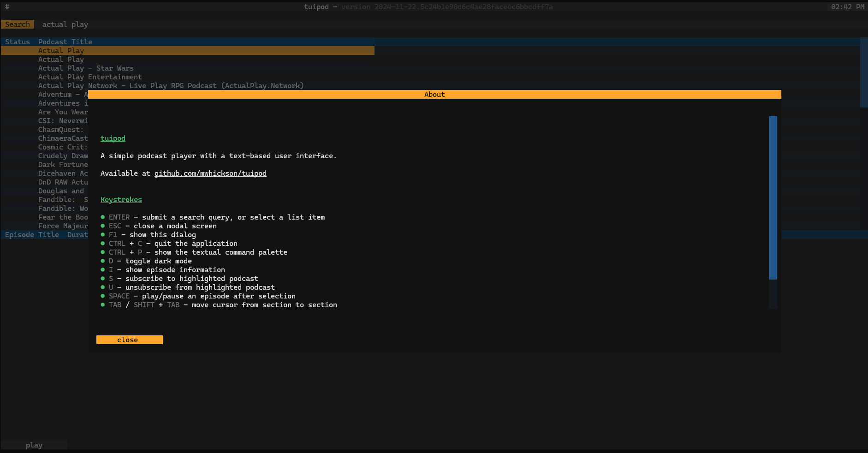Click the Search button label
The height and width of the screenshot is (453, 868).
tap(18, 24)
